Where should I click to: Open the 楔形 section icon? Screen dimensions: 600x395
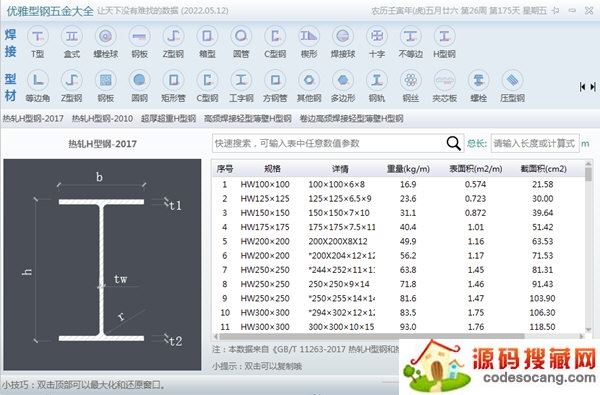point(309,37)
